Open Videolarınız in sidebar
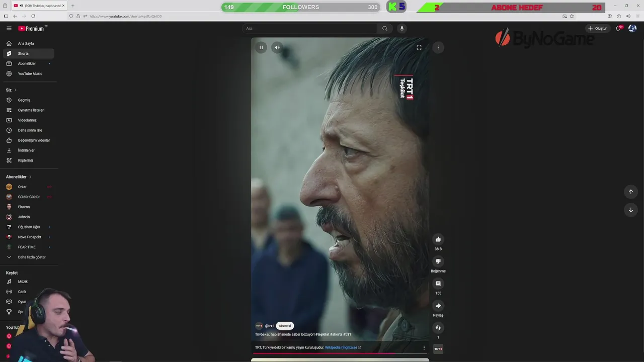Screen dimensions: 644x362 click(29, 120)
